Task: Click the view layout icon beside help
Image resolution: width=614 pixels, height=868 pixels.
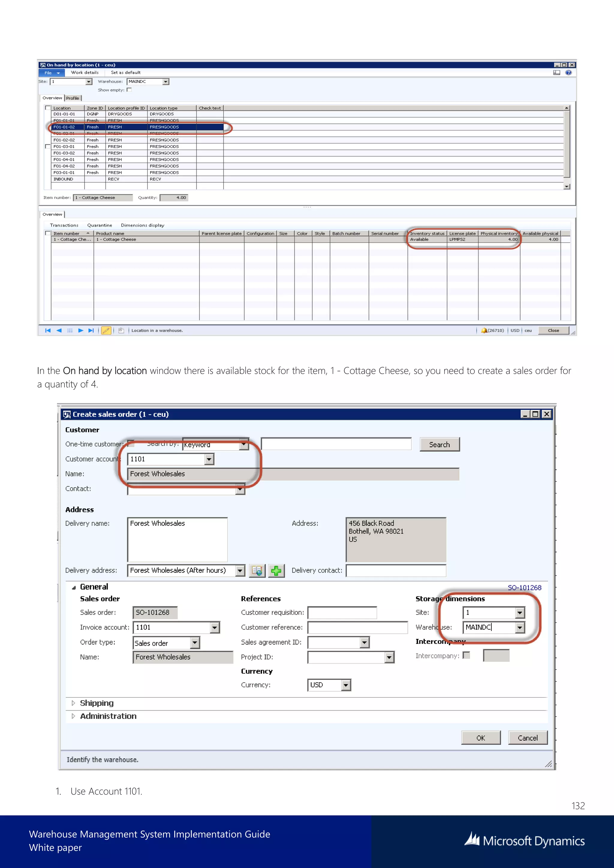Action: tap(556, 73)
